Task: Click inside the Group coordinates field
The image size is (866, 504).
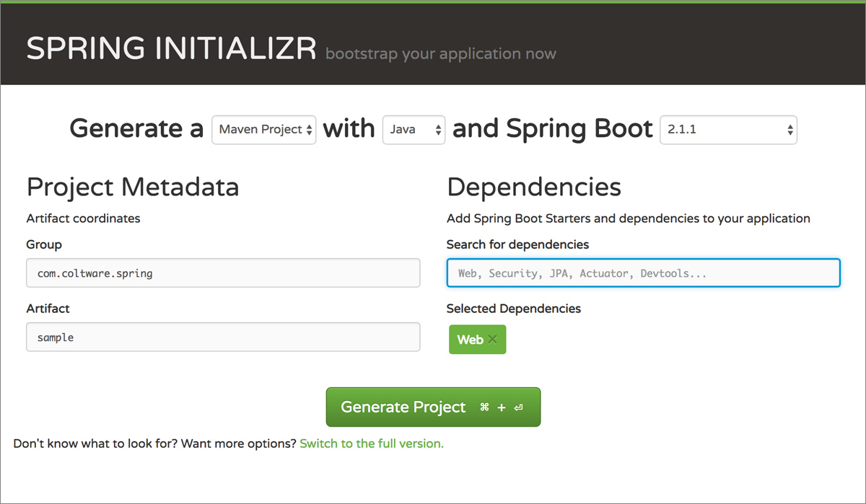Action: pyautogui.click(x=223, y=273)
